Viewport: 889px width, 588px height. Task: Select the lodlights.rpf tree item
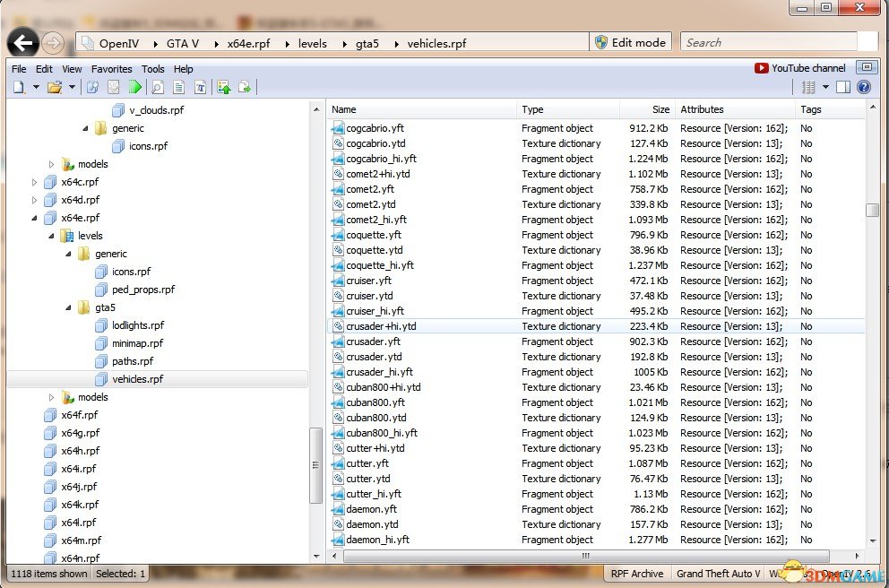point(138,325)
